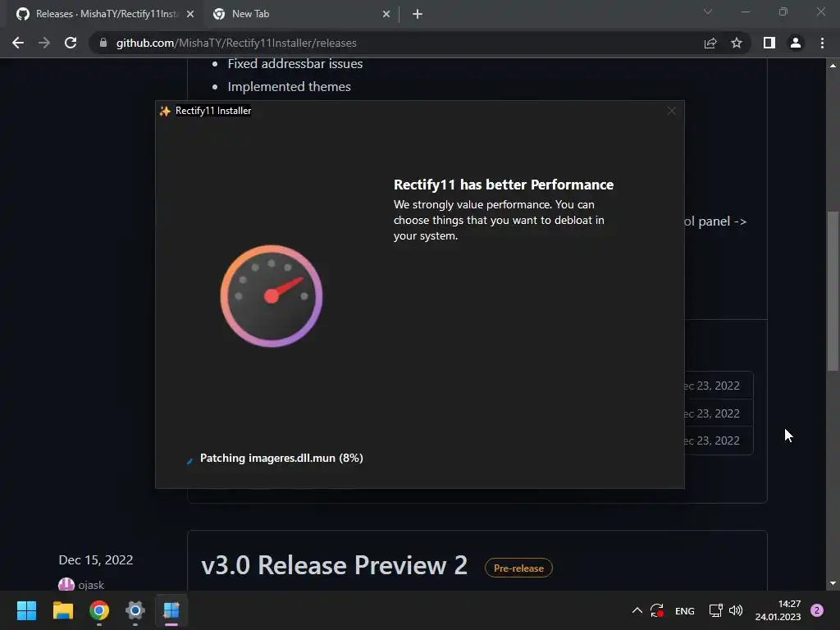Open a new browser tab

pos(418,14)
